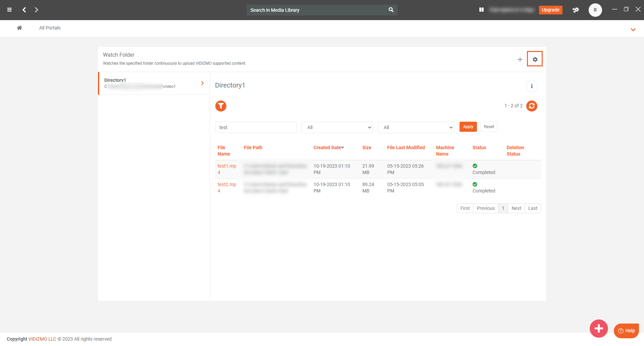
Task: Go to Next page in pagination
Action: (x=516, y=208)
